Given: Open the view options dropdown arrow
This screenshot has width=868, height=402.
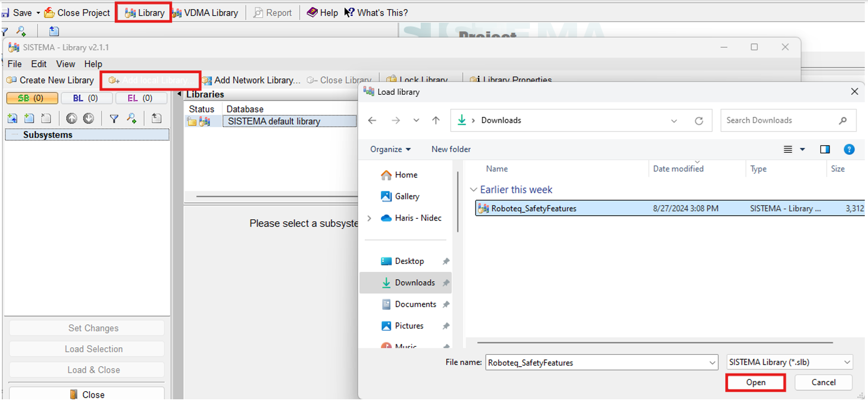Looking at the screenshot, I should [x=802, y=150].
